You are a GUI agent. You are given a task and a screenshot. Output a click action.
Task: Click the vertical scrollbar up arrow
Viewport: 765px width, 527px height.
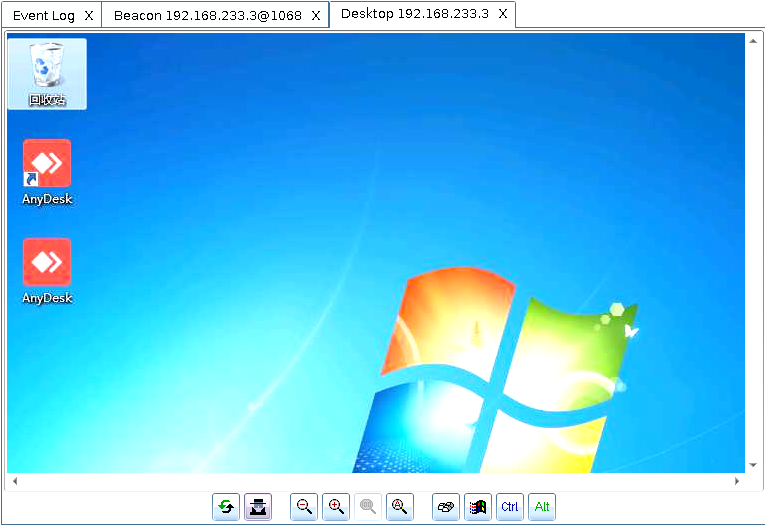(x=753, y=41)
